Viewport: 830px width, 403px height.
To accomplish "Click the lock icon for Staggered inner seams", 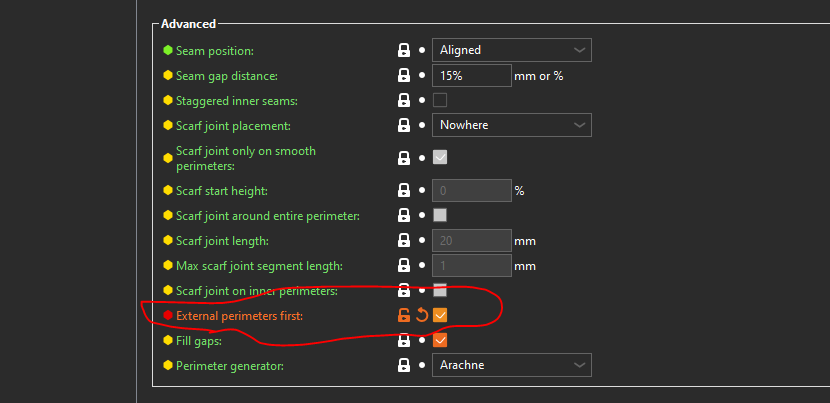I will 404,101.
